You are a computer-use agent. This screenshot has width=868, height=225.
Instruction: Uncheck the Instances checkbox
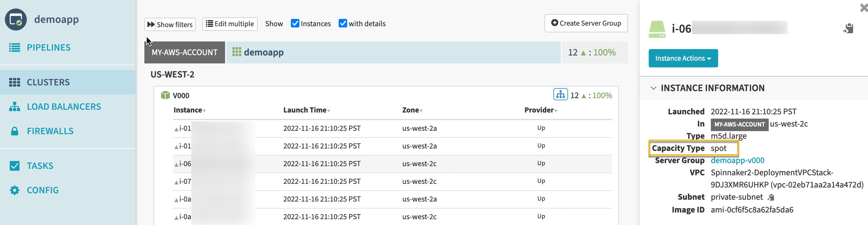click(x=295, y=23)
